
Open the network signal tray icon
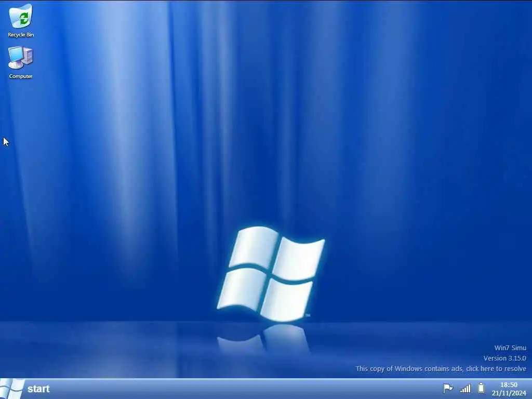pos(465,388)
